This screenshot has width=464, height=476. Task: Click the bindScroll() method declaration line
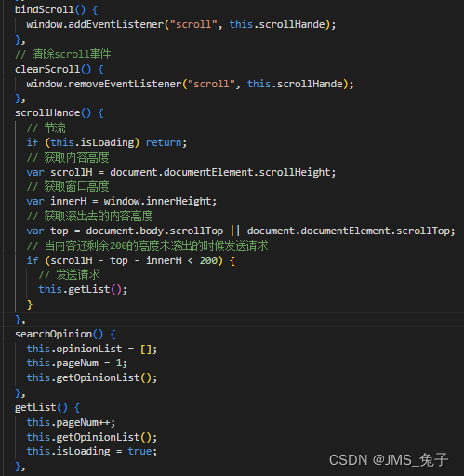pyautogui.click(x=56, y=9)
